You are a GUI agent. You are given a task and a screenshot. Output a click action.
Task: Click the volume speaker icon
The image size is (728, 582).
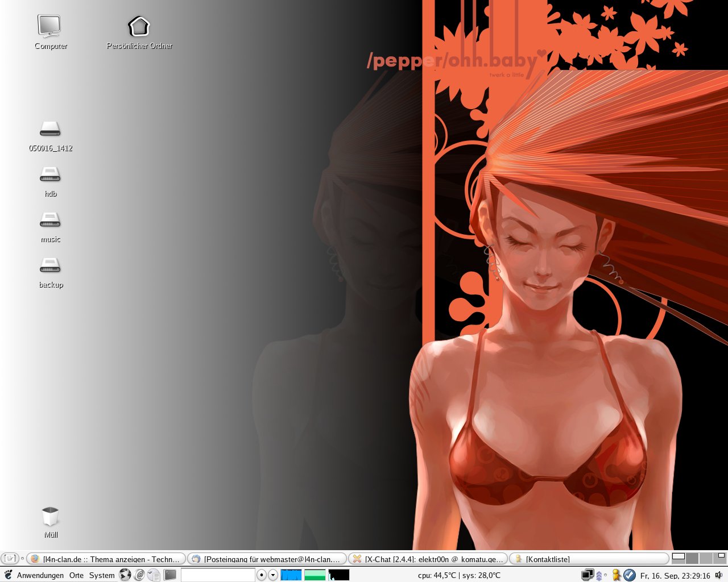(x=719, y=575)
